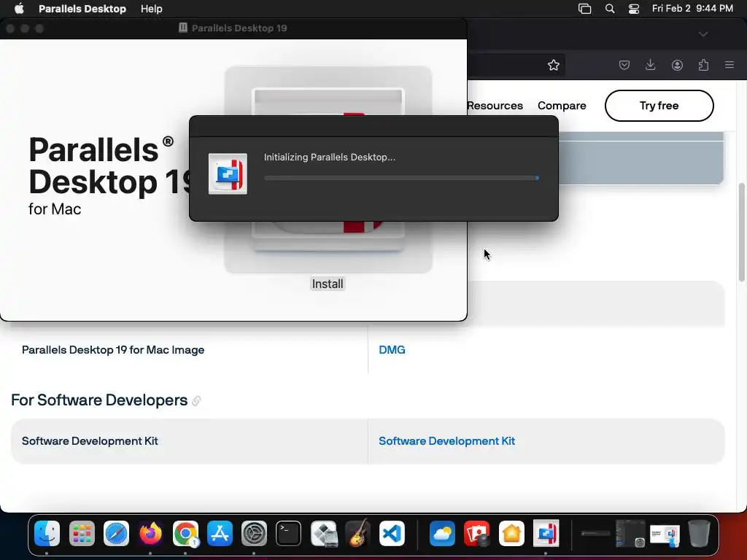
Task: Open Parallels Desktop menu bar item
Action: [82, 9]
